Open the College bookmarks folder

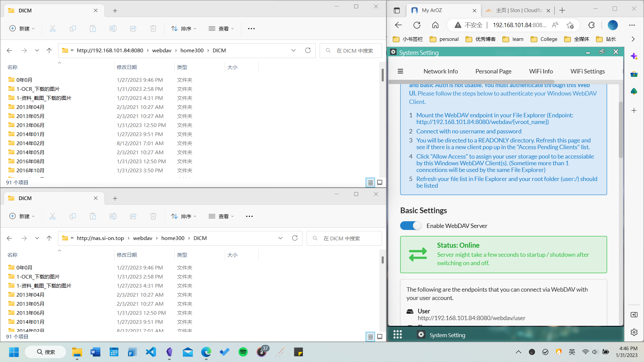[x=544, y=39]
